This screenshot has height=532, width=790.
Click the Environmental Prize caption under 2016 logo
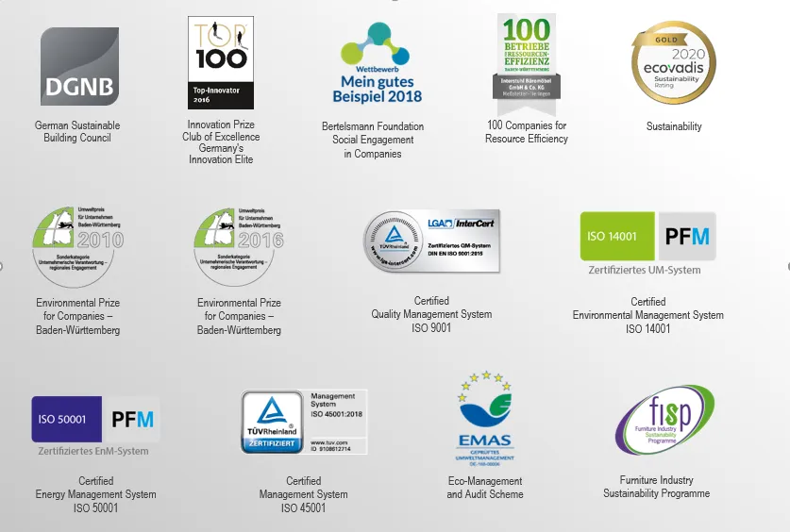[x=239, y=316]
